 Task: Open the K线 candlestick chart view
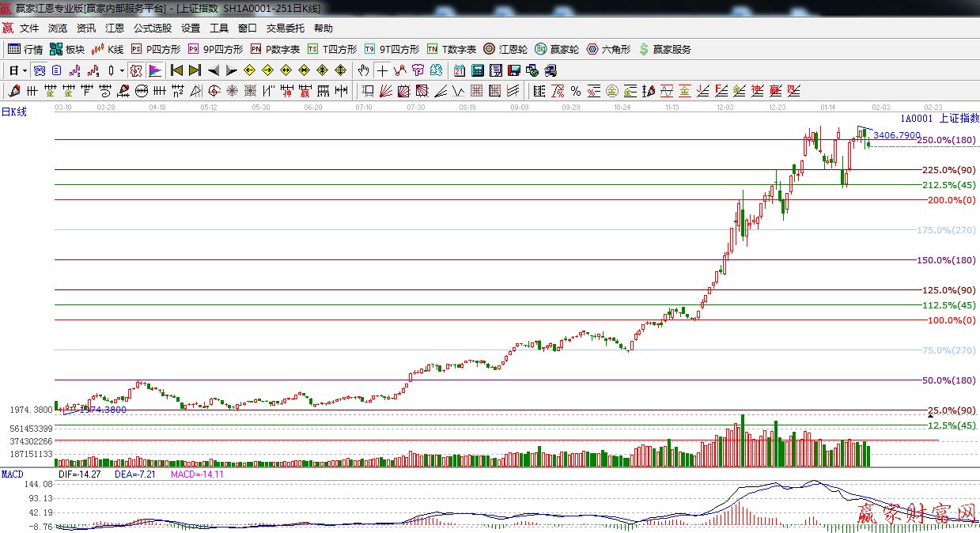[109, 49]
